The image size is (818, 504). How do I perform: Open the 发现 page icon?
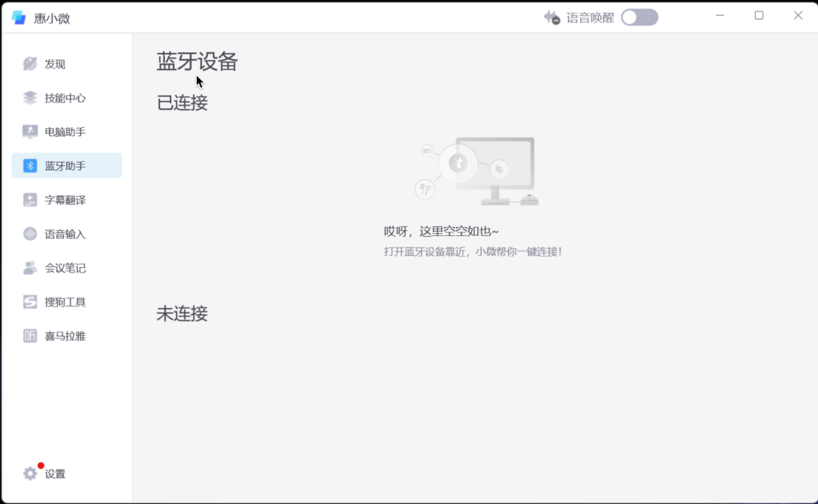(x=30, y=64)
